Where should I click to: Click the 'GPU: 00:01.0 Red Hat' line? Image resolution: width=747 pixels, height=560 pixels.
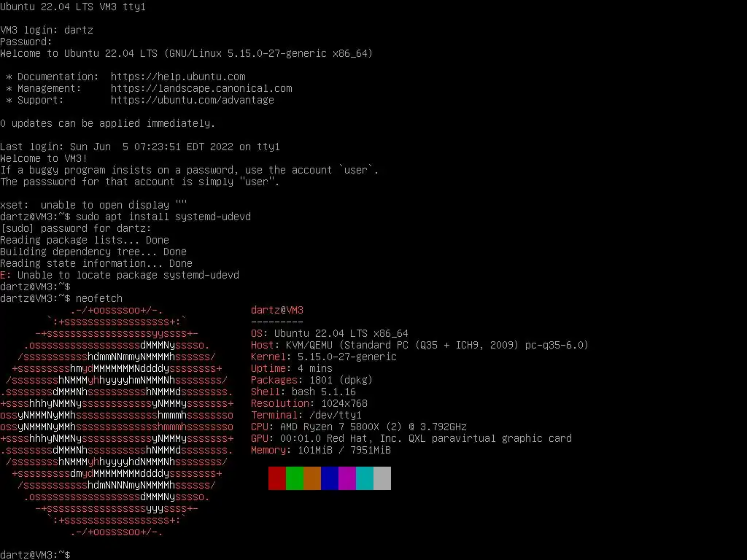click(411, 438)
